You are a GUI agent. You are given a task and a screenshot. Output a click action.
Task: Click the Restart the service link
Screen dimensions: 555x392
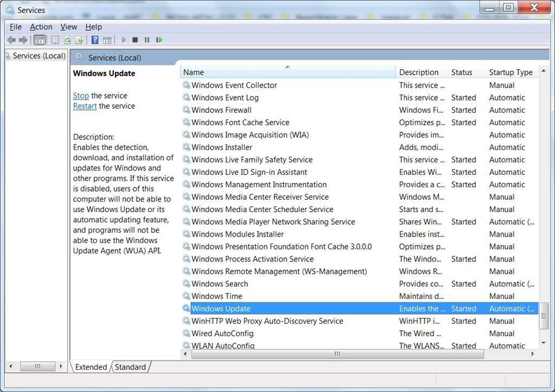coord(85,106)
